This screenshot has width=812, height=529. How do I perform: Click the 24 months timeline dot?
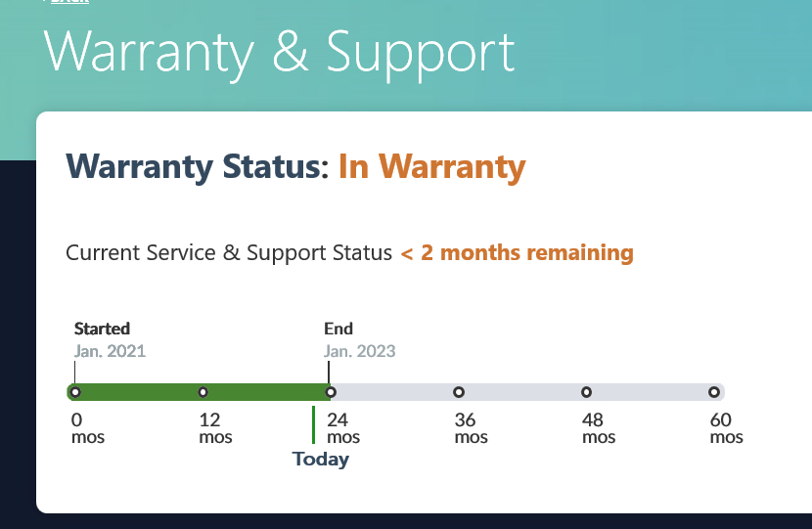pos(331,392)
